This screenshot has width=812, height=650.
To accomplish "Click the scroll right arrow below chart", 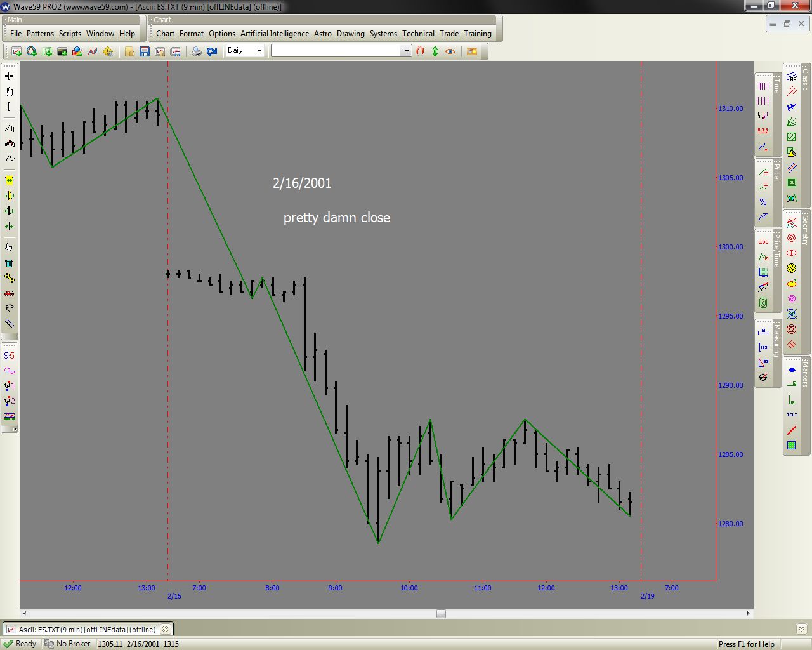I will [x=749, y=614].
